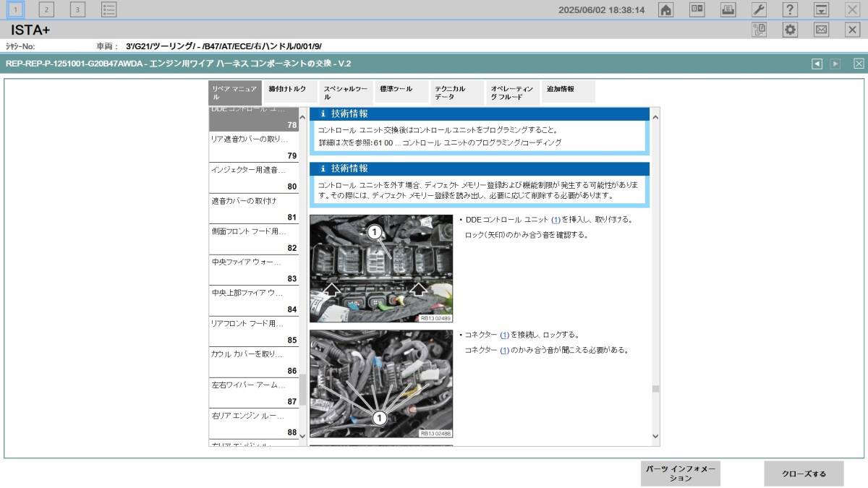Open the home screen icon
Image resolution: width=868 pixels, height=488 pixels.
coord(665,10)
